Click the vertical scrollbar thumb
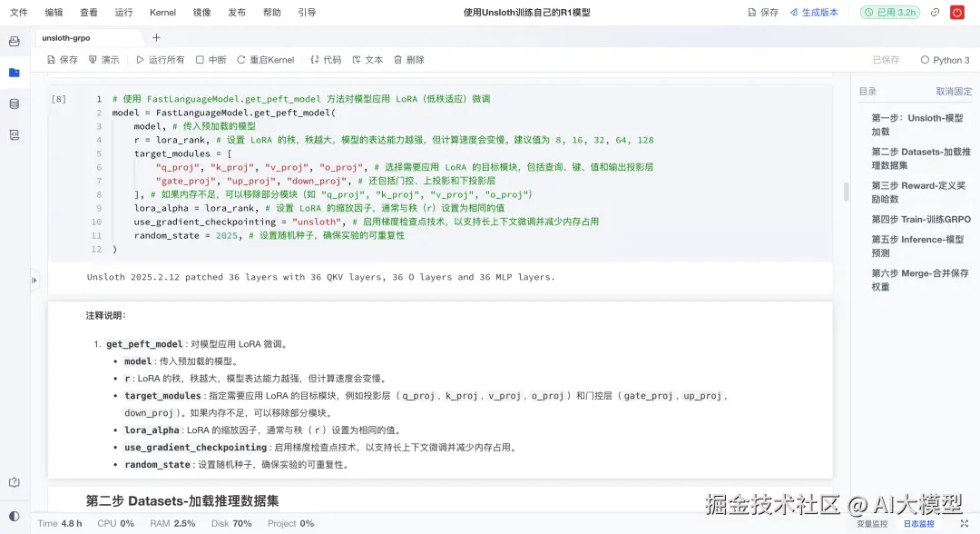 (x=847, y=192)
